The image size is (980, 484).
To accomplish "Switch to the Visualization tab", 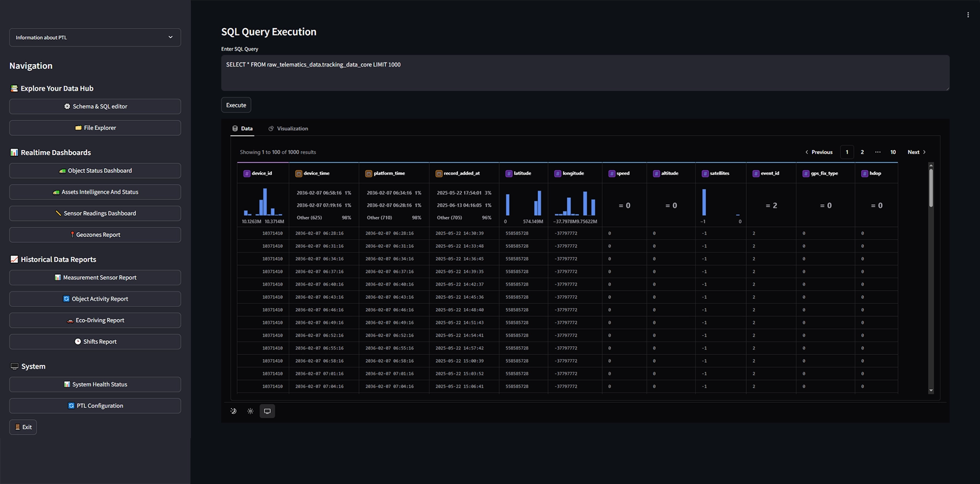I will [x=288, y=129].
